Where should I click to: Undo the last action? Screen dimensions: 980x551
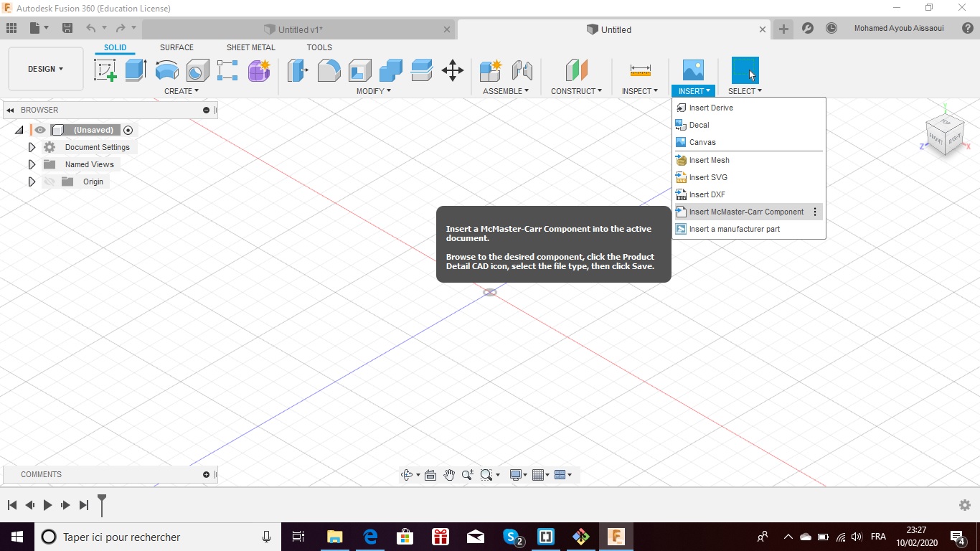[x=91, y=28]
